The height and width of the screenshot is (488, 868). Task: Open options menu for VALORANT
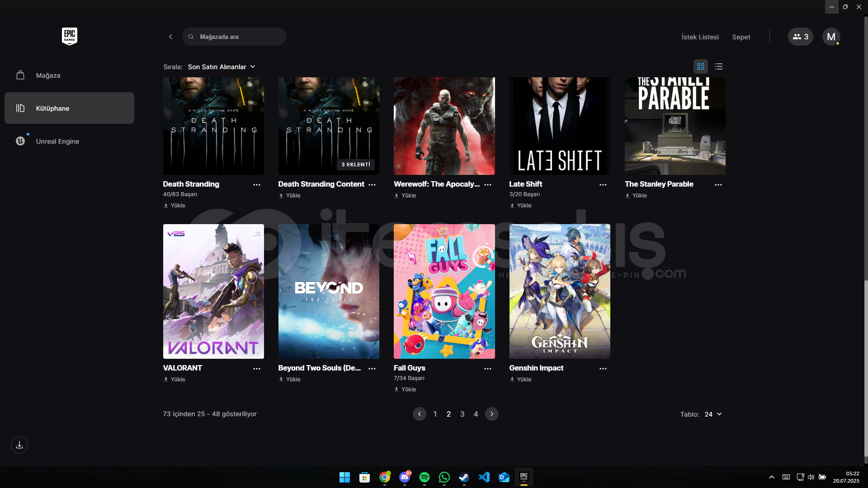coord(257,369)
